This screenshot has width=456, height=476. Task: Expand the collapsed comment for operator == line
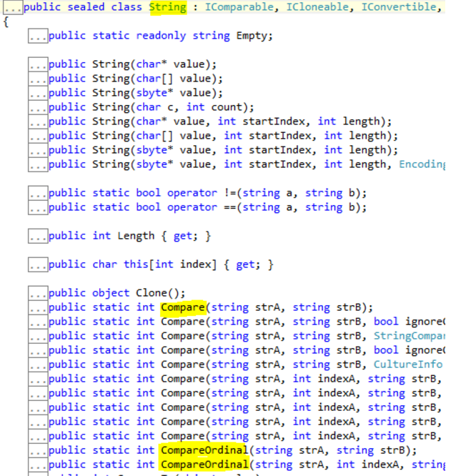38,207
